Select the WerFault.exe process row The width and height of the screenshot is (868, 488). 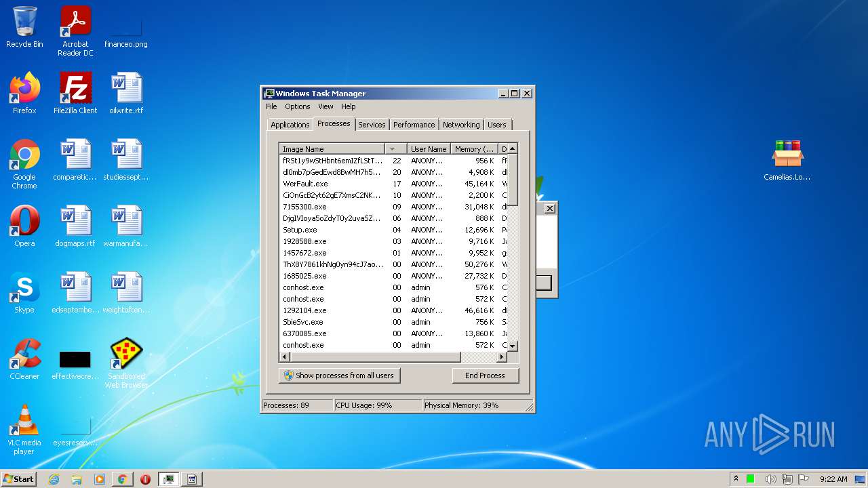click(393, 184)
